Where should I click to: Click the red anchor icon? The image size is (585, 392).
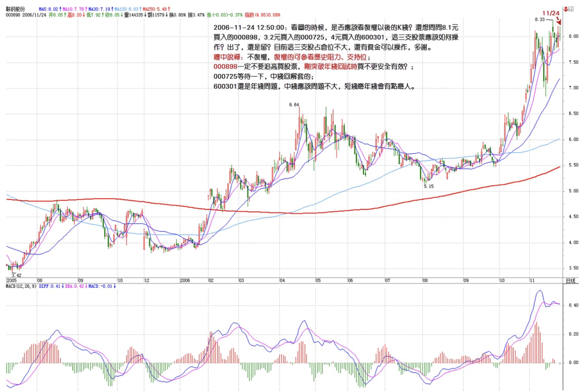(566, 9)
